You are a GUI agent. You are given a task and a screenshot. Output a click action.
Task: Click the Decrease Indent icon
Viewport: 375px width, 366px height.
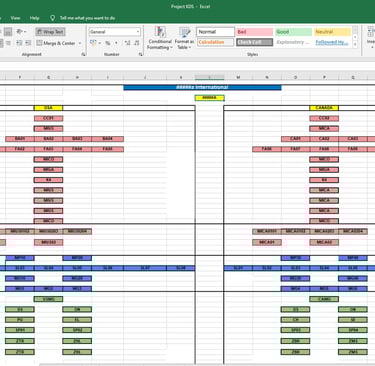click(x=19, y=43)
